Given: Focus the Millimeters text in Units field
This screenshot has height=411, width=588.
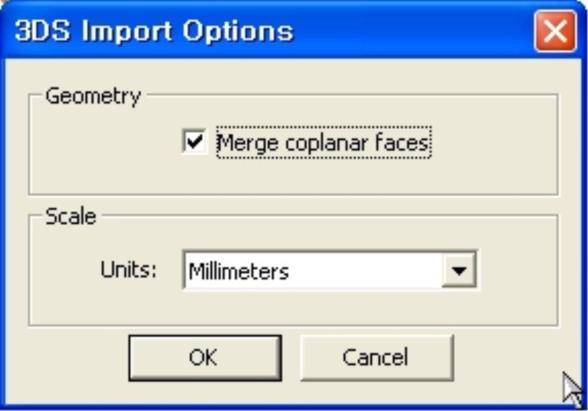Looking at the screenshot, I should tap(238, 271).
